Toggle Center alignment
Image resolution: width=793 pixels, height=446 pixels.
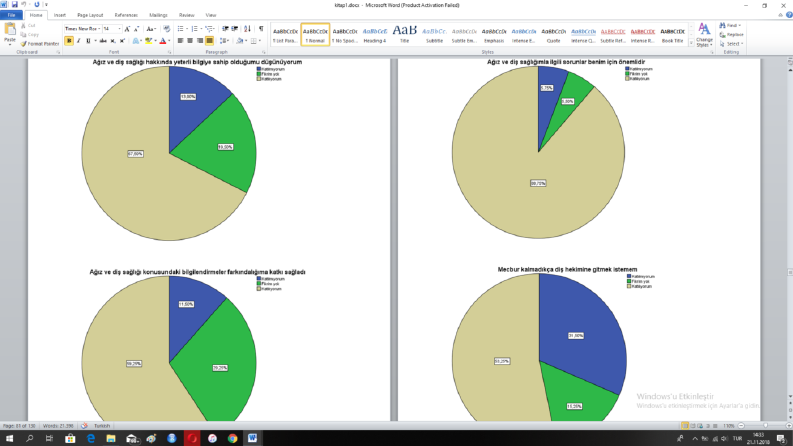click(x=190, y=41)
